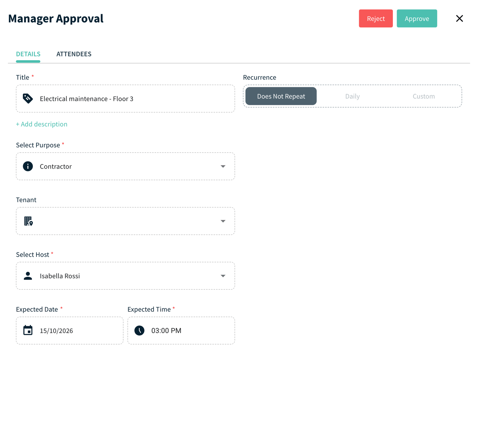Click the tag icon in Title field
The width and height of the screenshot is (478, 448).
pos(28,99)
